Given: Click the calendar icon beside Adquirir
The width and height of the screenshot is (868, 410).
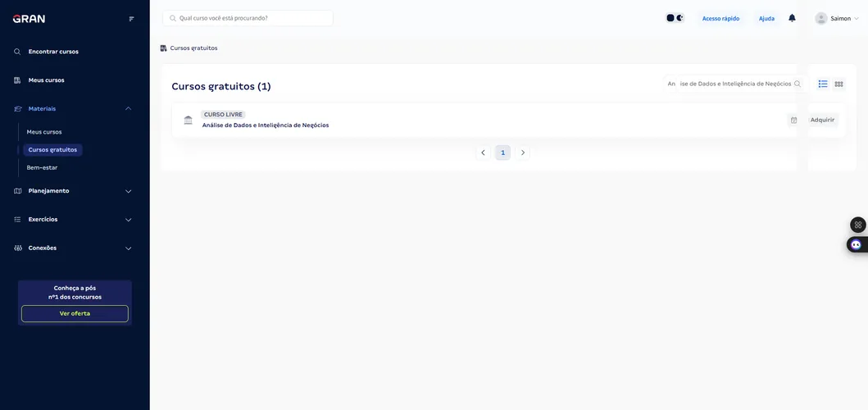Looking at the screenshot, I should click(793, 120).
